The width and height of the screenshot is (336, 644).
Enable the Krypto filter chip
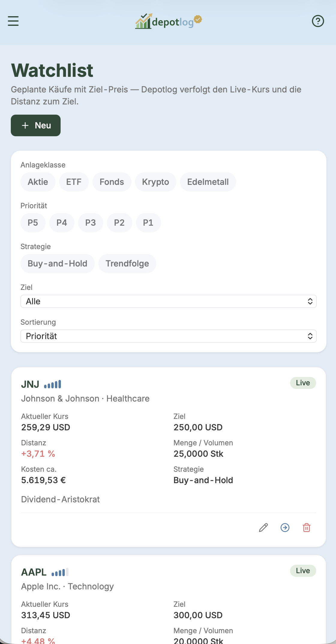155,182
